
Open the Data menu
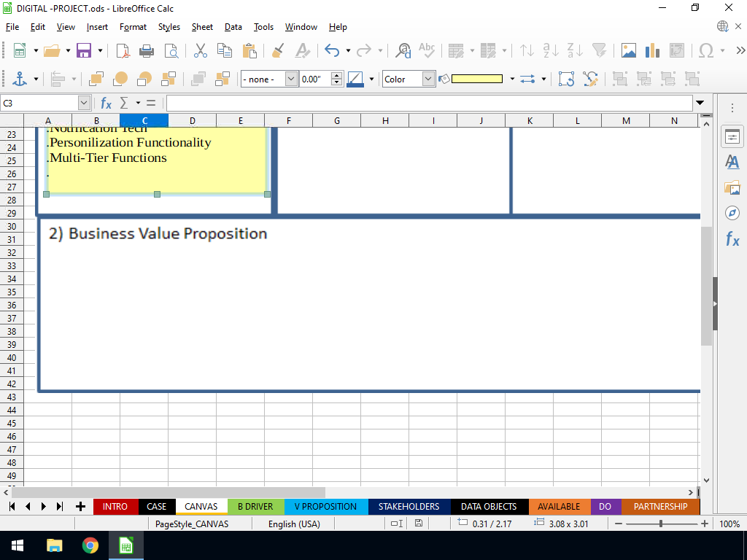point(233,27)
